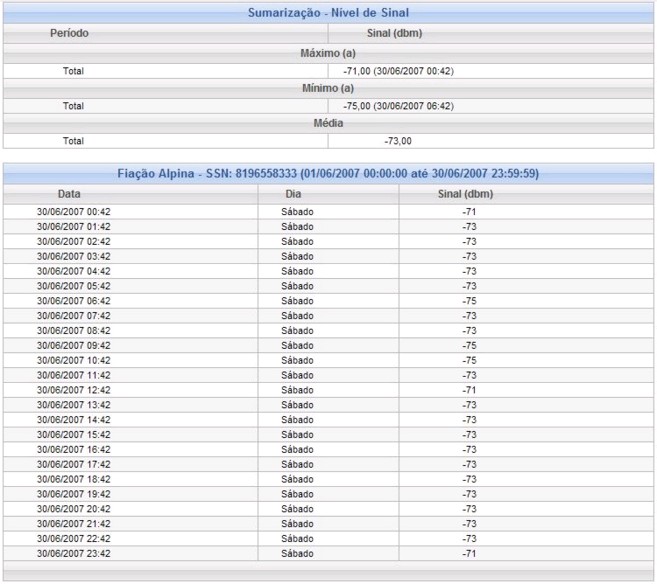Click the Sumarização - Nível de Sinal title bar
This screenshot has height=584, width=657.
point(328,12)
